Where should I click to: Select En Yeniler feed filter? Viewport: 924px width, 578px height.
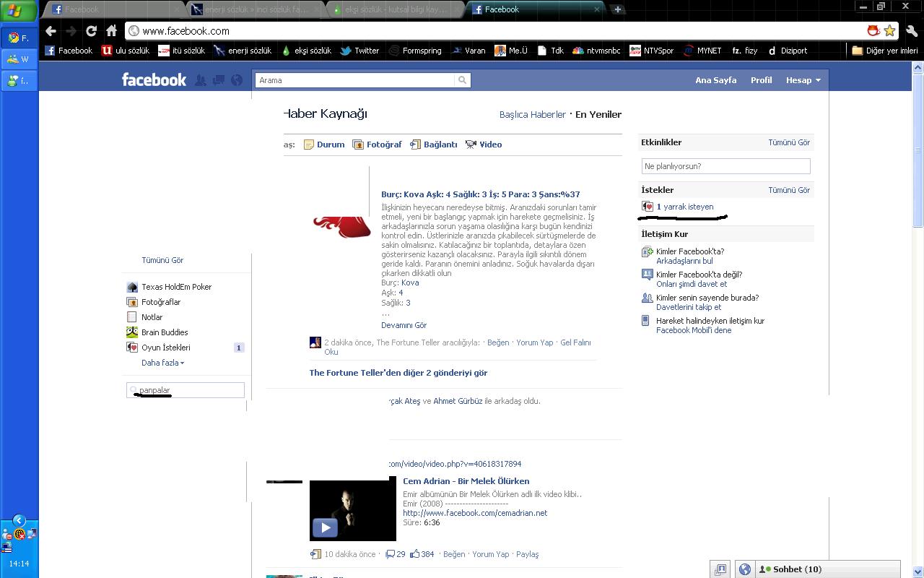click(598, 114)
